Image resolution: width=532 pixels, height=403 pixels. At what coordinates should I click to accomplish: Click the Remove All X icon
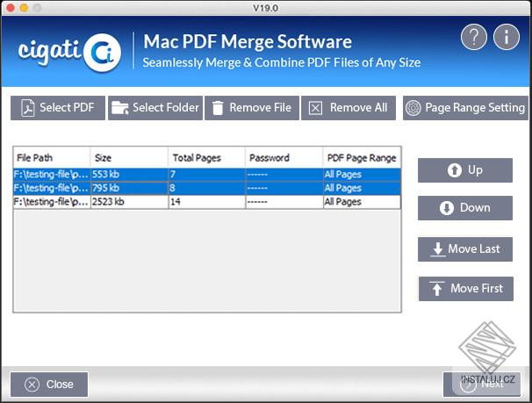coord(315,108)
